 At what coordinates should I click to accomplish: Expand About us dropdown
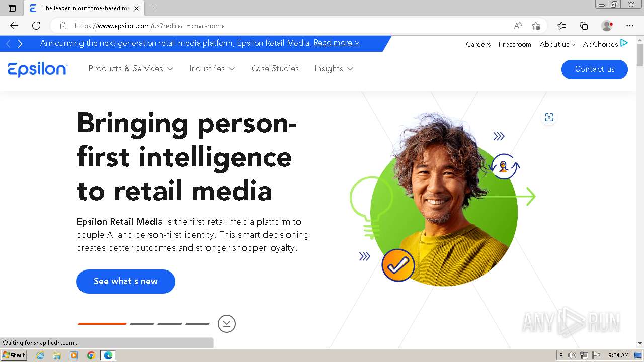[557, 44]
